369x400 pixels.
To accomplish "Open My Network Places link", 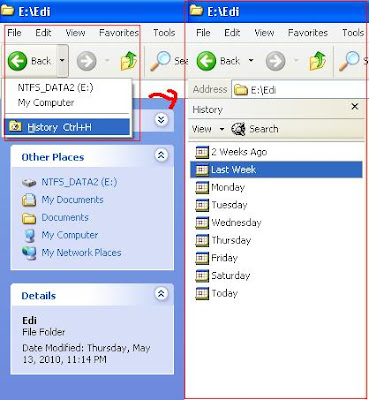I will 81,253.
